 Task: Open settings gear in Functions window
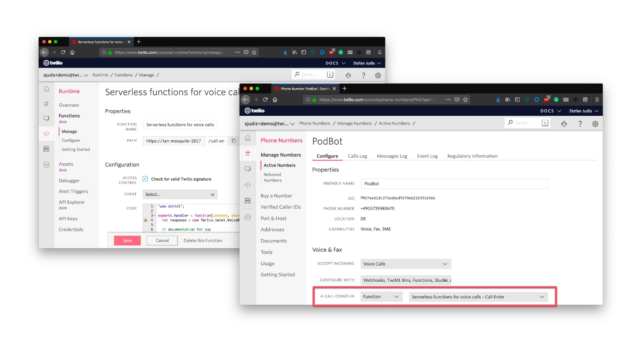coord(378,75)
